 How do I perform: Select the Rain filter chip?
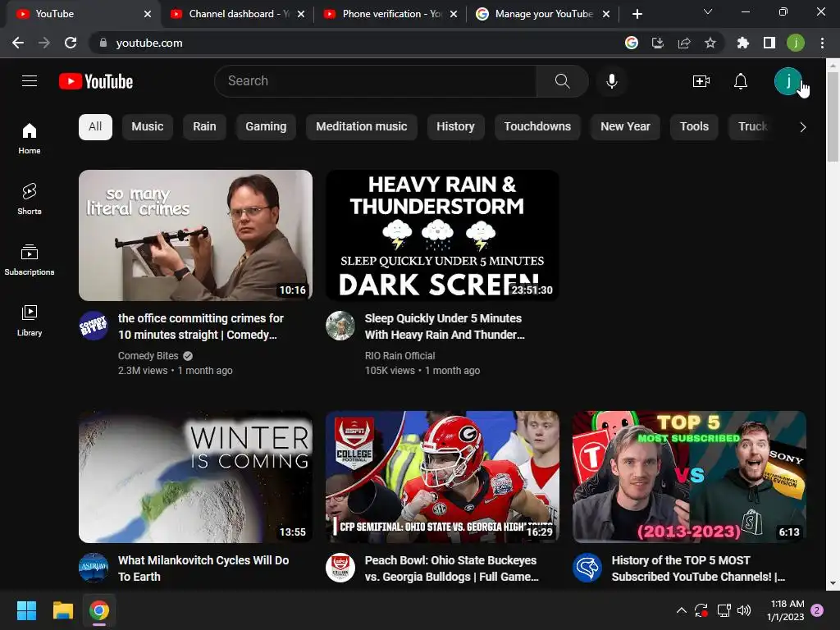pos(204,127)
